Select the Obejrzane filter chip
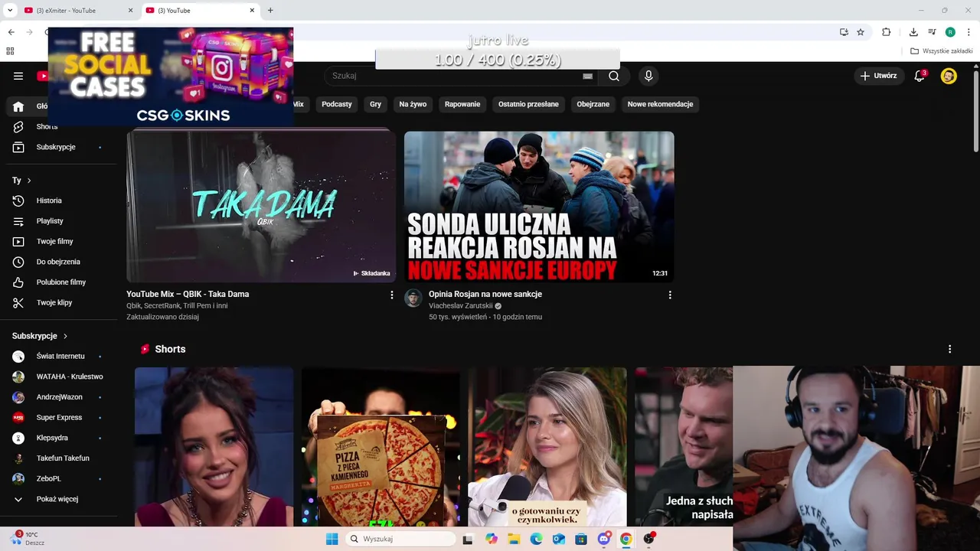This screenshot has height=551, width=980. [593, 104]
